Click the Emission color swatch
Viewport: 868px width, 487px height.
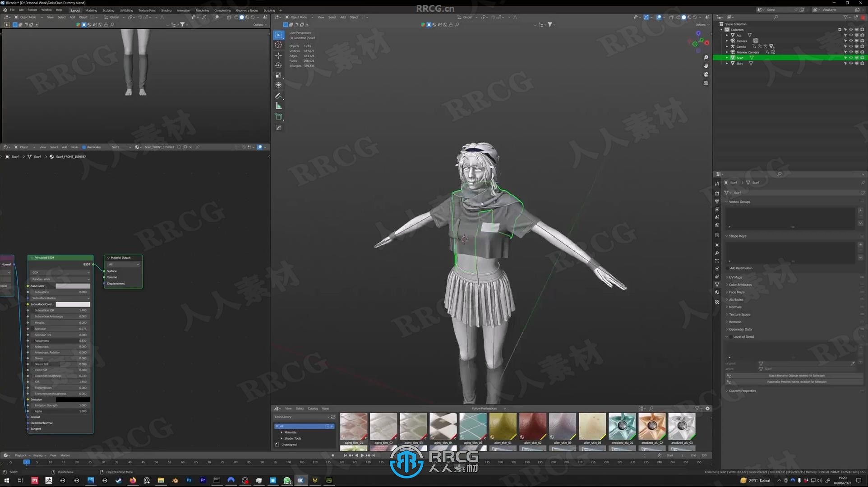click(x=73, y=400)
